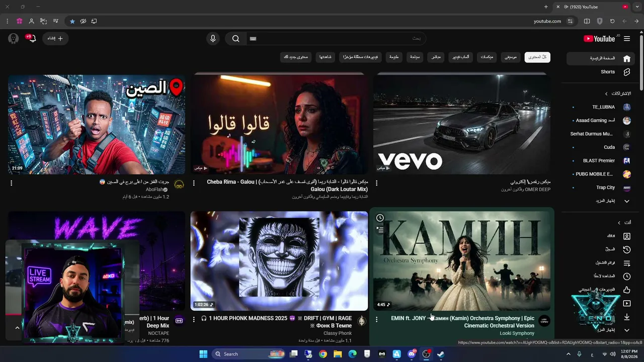Open Discord from the taskbar
Screen dimensions: 644x362
click(412, 354)
